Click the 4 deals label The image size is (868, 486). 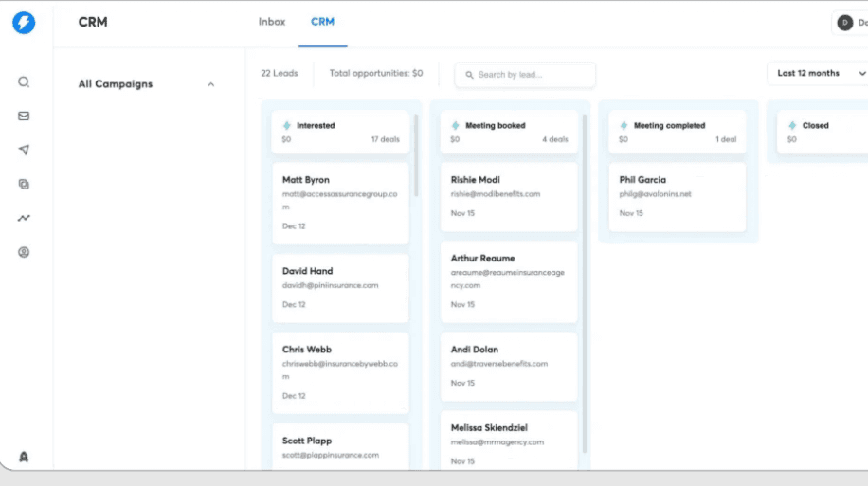pos(555,139)
